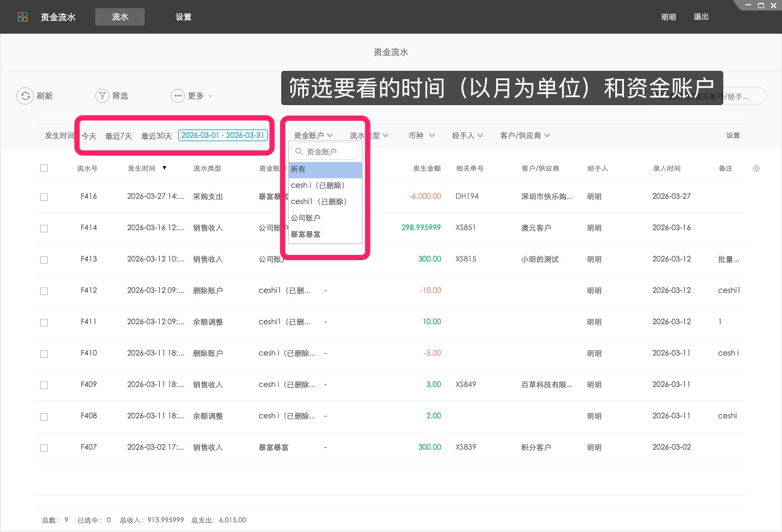Click related order DH194

coord(467,196)
